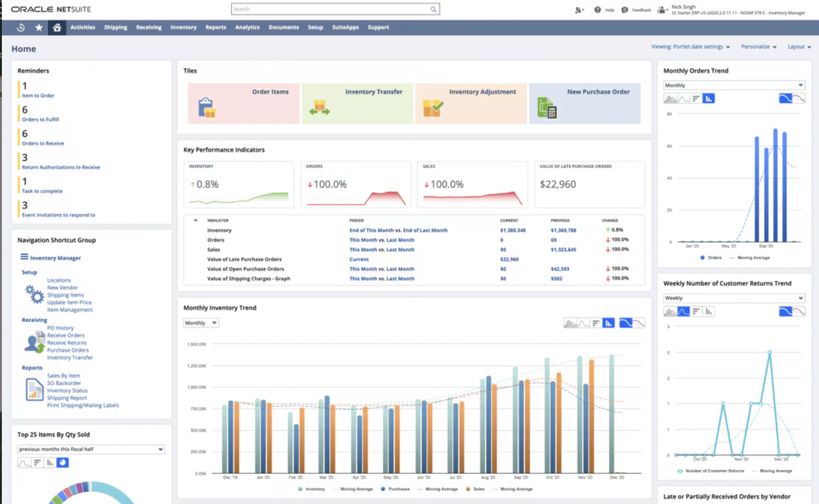819x504 pixels.
Task: Open the search magnifier in the search bar
Action: coord(433,9)
